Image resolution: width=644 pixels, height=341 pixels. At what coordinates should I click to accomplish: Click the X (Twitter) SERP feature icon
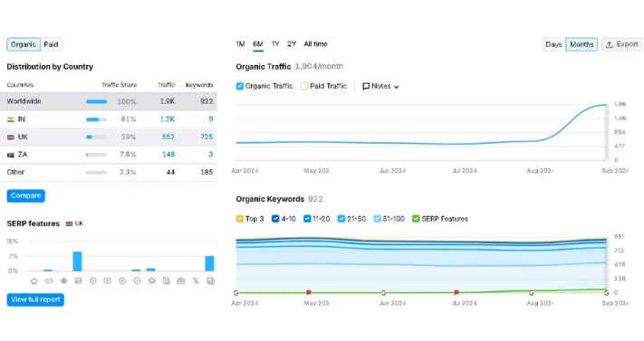(196, 281)
